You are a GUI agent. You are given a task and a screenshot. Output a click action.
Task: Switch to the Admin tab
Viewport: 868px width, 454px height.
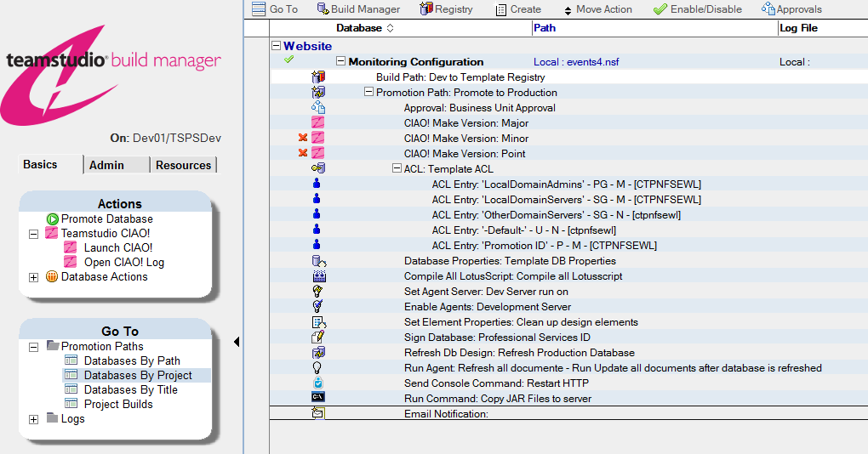[x=107, y=165]
